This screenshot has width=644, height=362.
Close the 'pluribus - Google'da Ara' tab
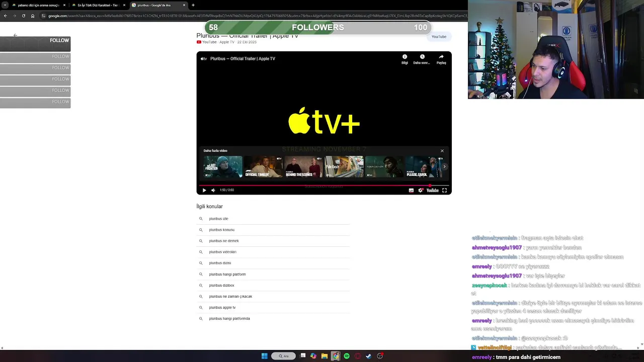coord(184,5)
